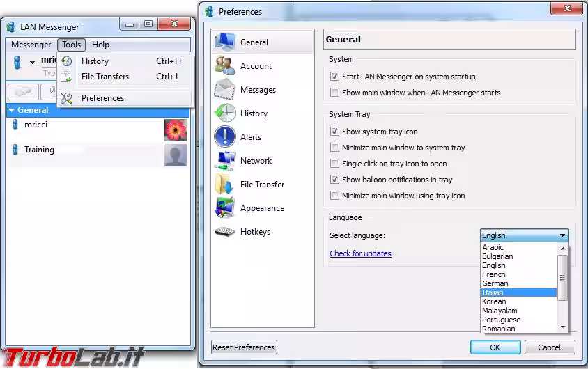
Task: Select the Messages envelope icon
Action: pyautogui.click(x=225, y=90)
